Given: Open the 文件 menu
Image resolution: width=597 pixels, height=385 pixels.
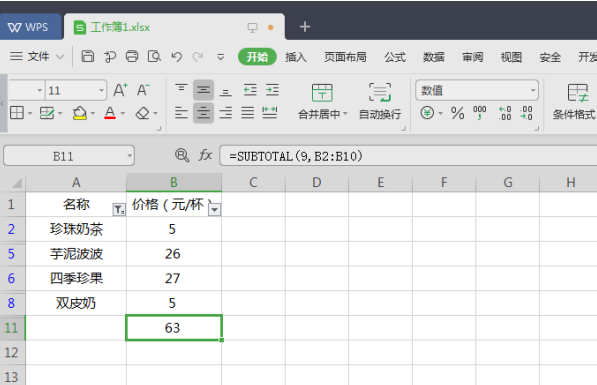Looking at the screenshot, I should [x=37, y=57].
